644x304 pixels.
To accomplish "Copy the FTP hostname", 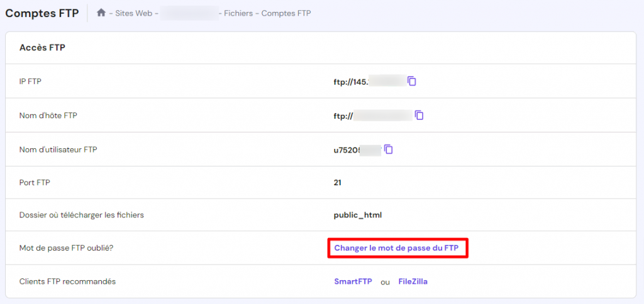I will [419, 115].
